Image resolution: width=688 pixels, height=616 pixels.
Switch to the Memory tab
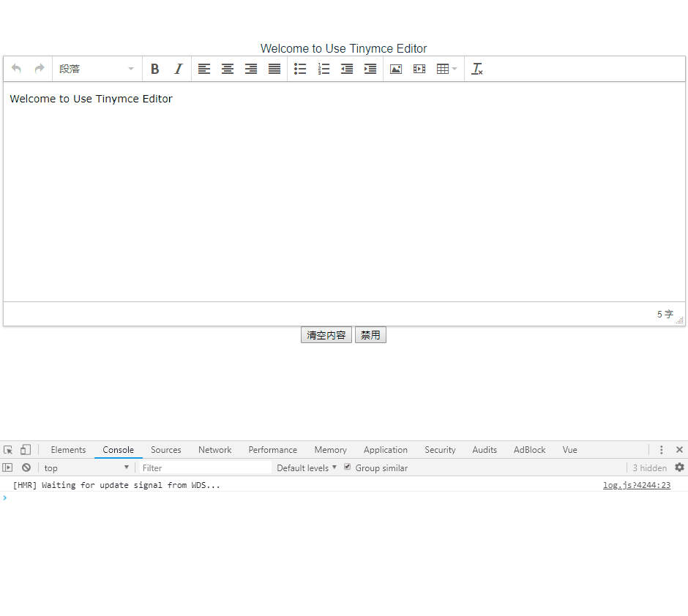coord(330,450)
